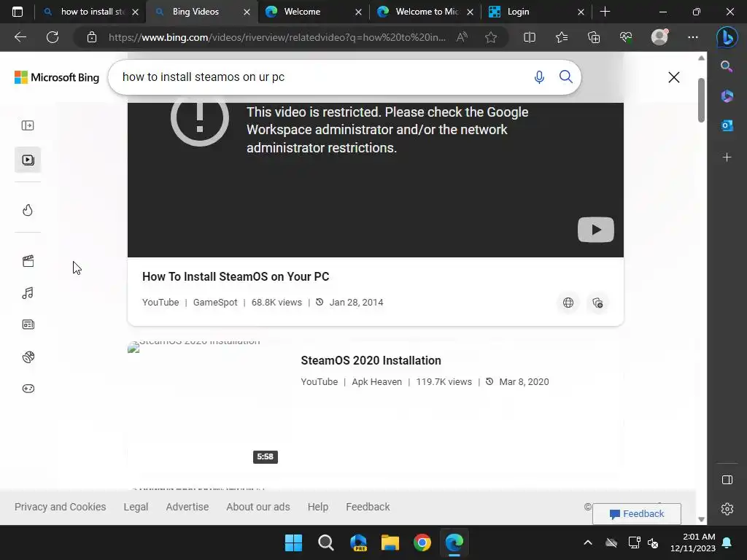Click SteamOS 2020 Installation thumbnail
The height and width of the screenshot is (560, 747).
click(x=203, y=404)
